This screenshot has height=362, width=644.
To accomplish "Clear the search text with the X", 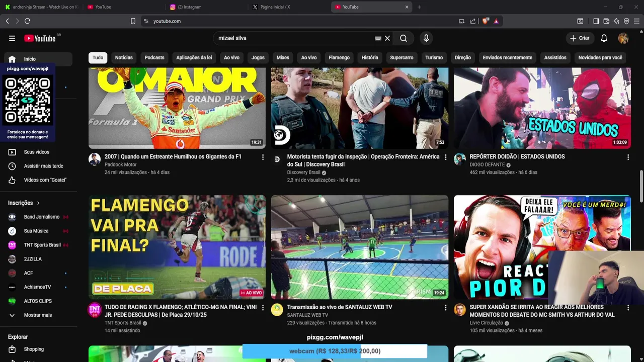I will (x=387, y=38).
